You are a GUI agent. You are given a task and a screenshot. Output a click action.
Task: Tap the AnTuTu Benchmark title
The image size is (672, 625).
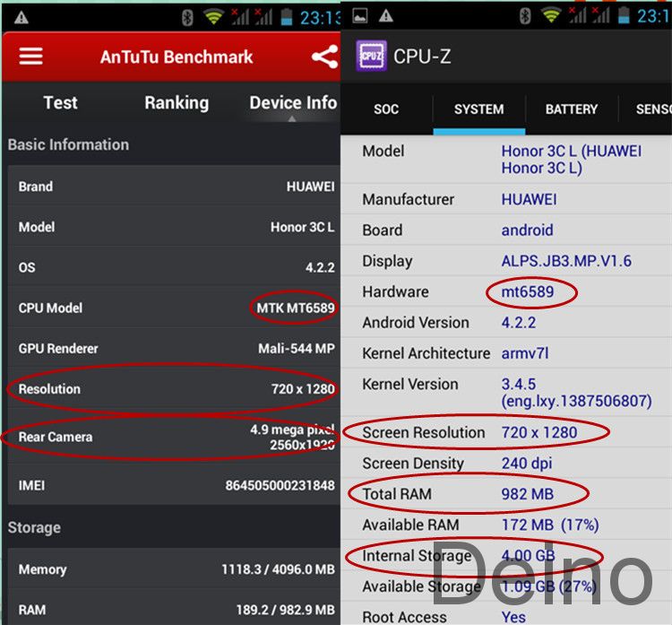pyautogui.click(x=177, y=56)
